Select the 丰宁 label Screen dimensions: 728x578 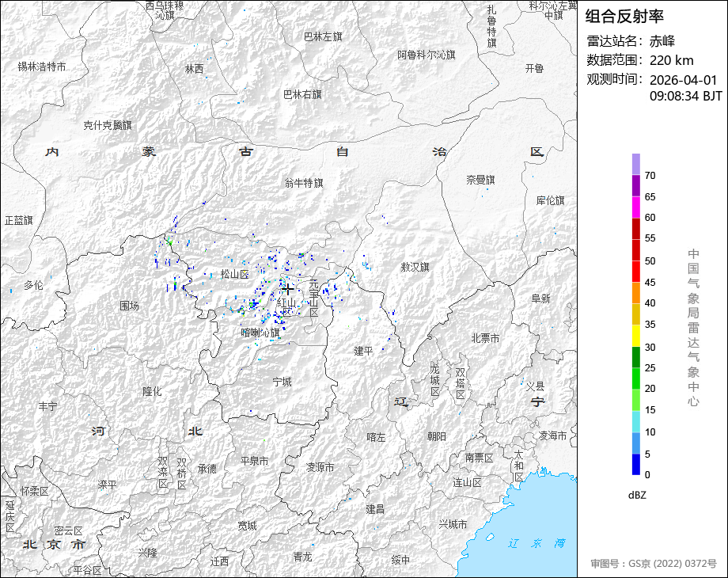(47, 406)
